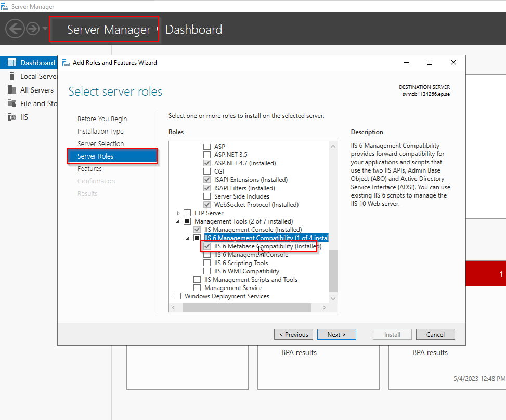Click the Dashboard icon in the sidebar

coord(12,62)
